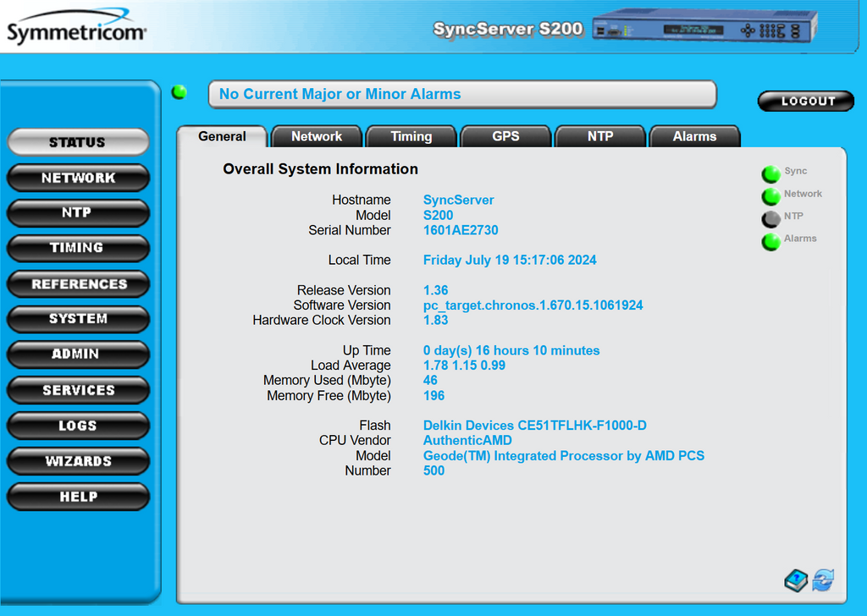Open the REFERENCES sidebar menu
This screenshot has height=616, width=867.
tap(79, 284)
